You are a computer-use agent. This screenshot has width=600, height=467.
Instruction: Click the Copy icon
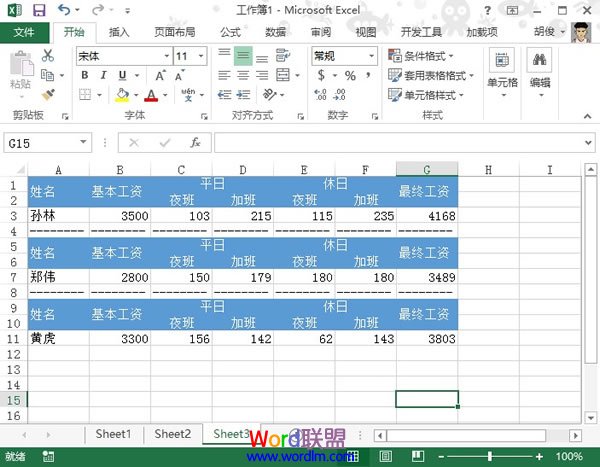pos(47,75)
